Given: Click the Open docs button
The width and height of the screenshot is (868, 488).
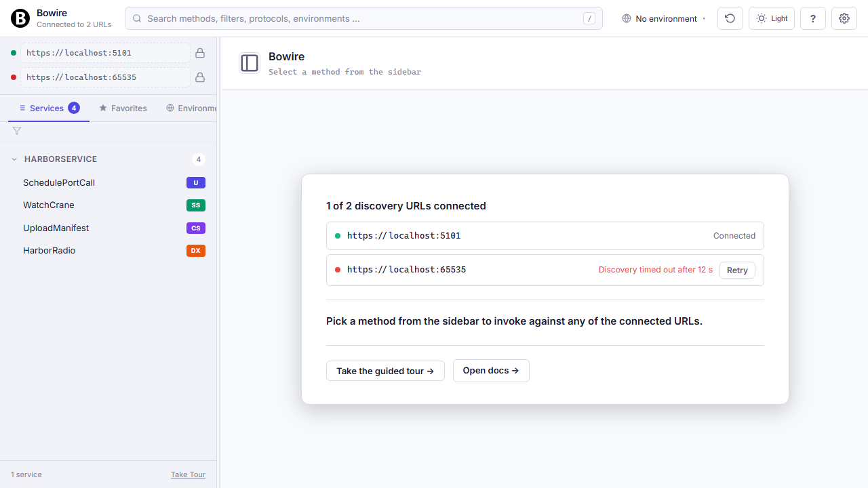Looking at the screenshot, I should [491, 371].
